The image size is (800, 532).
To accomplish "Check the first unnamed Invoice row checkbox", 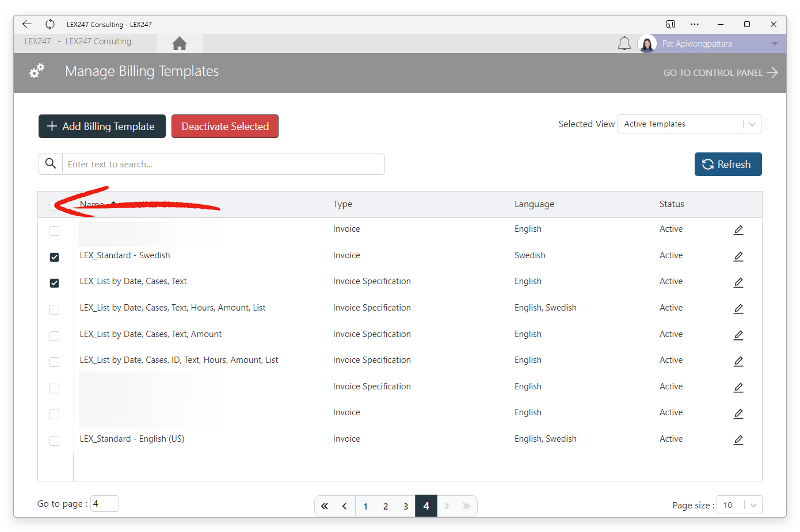I will 55,231.
